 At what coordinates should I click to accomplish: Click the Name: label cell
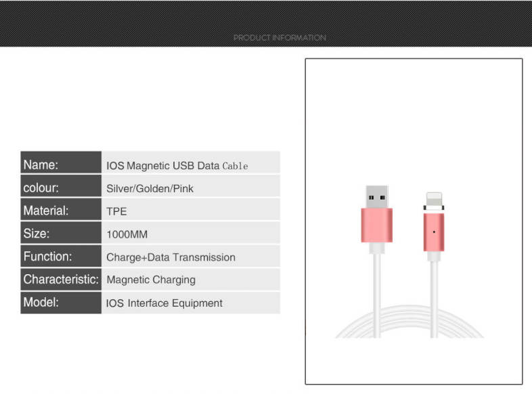click(61, 165)
